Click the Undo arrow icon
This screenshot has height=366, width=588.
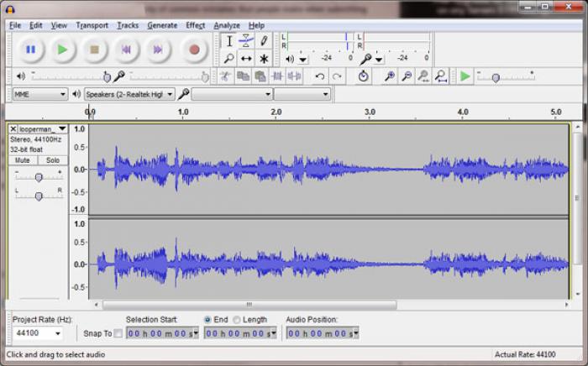[319, 76]
